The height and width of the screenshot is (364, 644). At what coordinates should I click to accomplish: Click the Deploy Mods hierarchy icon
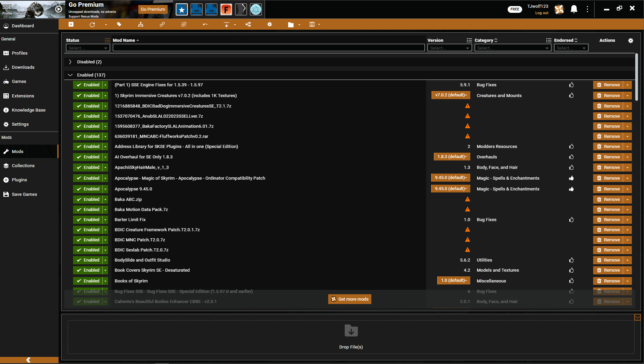[141, 24]
